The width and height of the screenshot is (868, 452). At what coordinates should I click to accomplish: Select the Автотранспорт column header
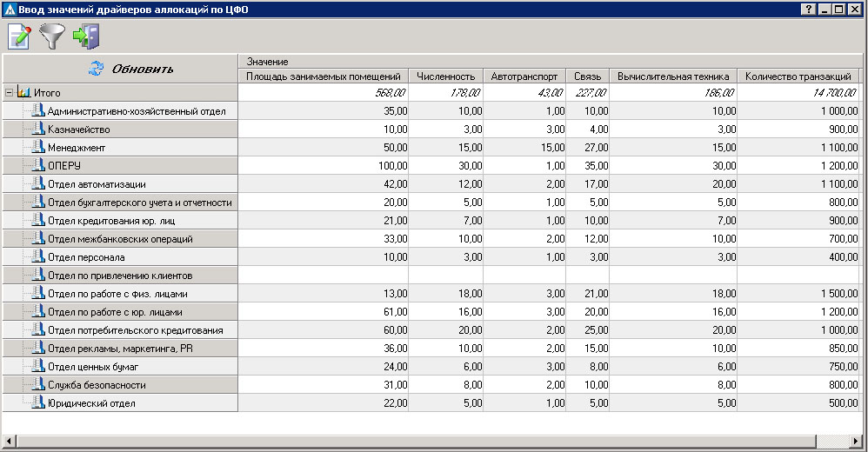pyautogui.click(x=524, y=76)
